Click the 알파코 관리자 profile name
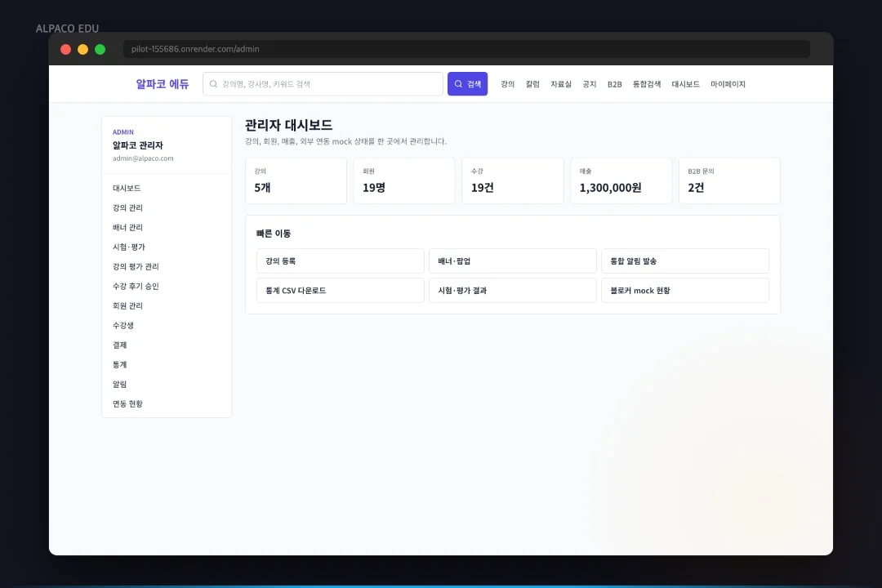The width and height of the screenshot is (882, 588). click(x=138, y=145)
